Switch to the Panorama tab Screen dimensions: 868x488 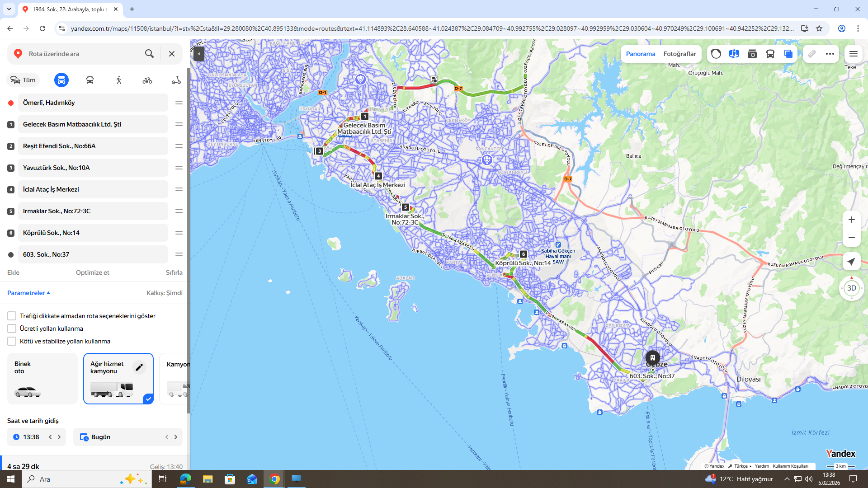pos(641,54)
